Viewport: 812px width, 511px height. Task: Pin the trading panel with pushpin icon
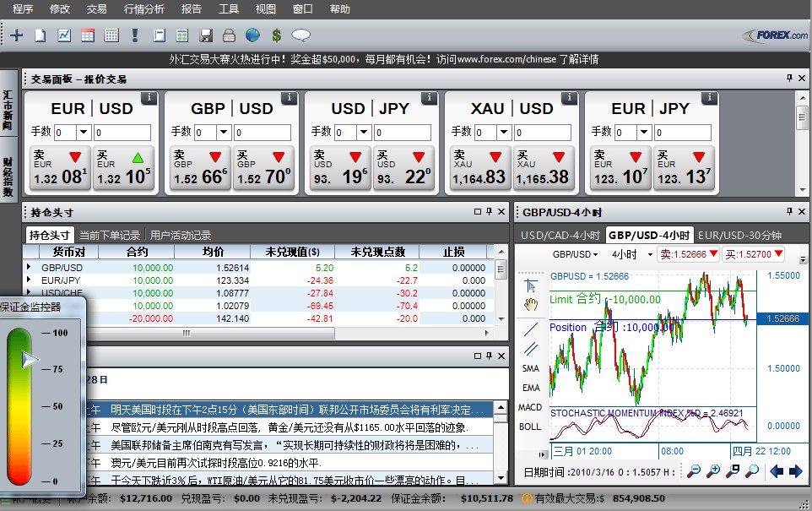click(x=789, y=79)
